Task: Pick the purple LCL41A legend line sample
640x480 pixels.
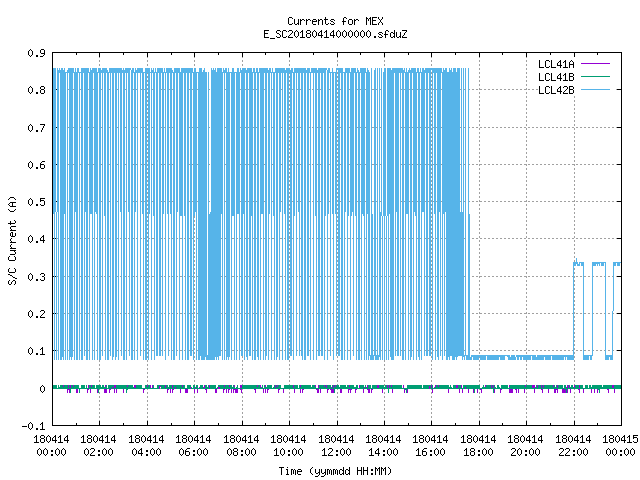Action: [x=595, y=64]
